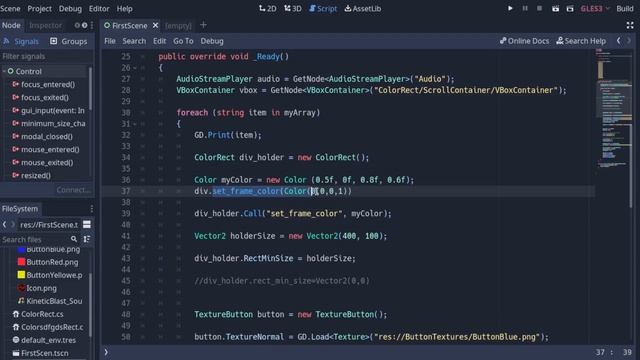Select the focus_entered() signal

[48, 84]
